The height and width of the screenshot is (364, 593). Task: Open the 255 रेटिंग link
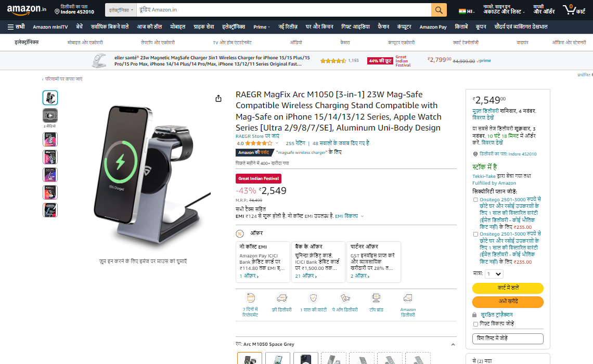click(295, 143)
